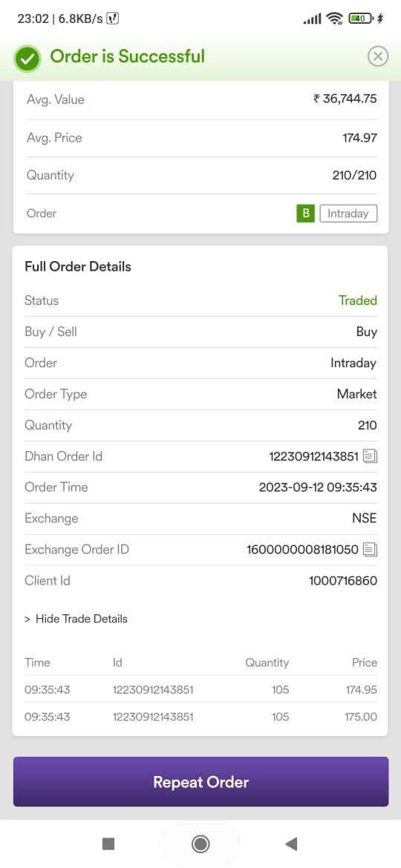This screenshot has height=868, width=401.
Task: Tap the Android back navigation triangle
Action: click(291, 844)
